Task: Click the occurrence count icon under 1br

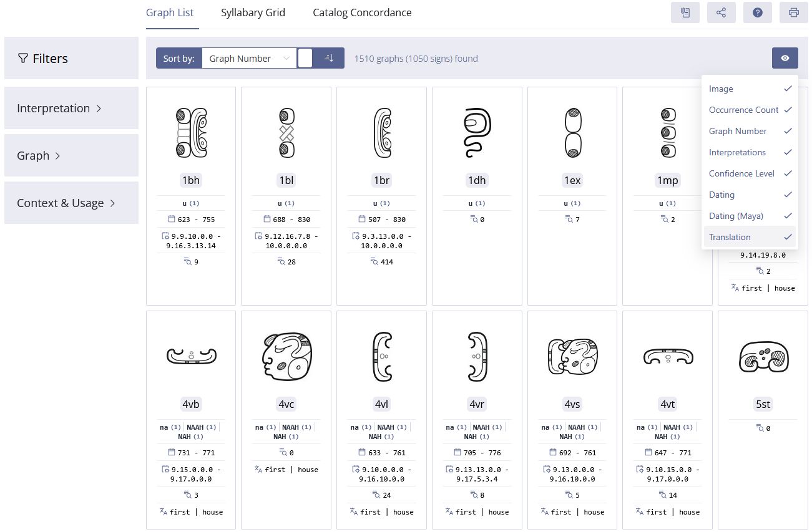Action: (x=375, y=262)
